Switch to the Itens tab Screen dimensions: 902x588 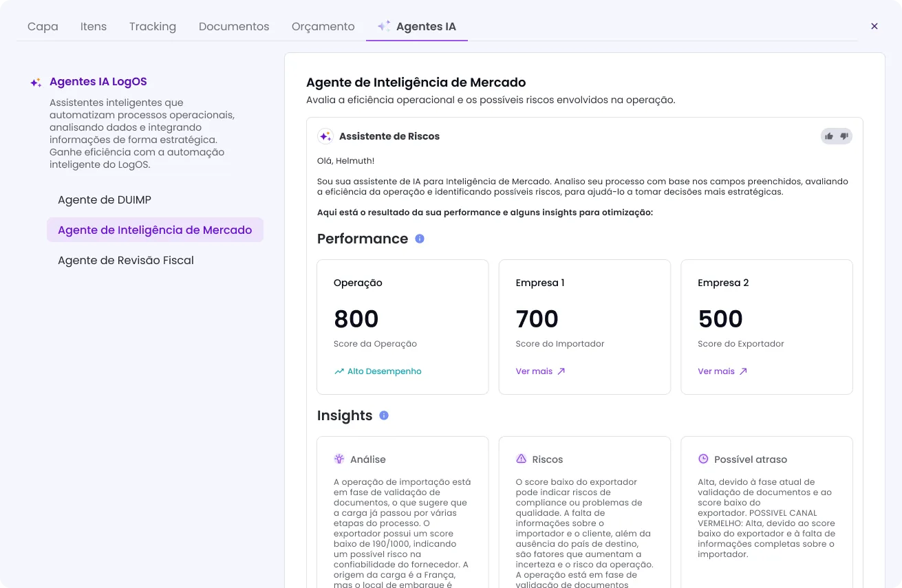(94, 27)
